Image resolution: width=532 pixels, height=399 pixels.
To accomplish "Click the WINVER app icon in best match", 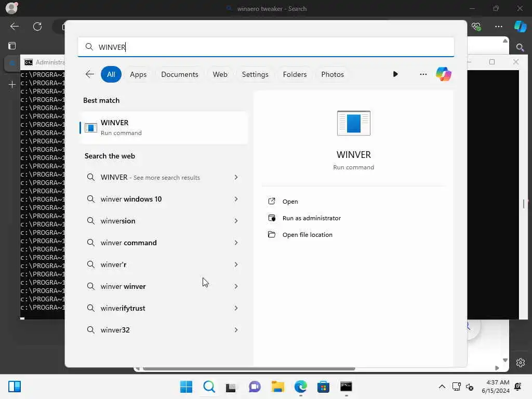I will click(90, 128).
